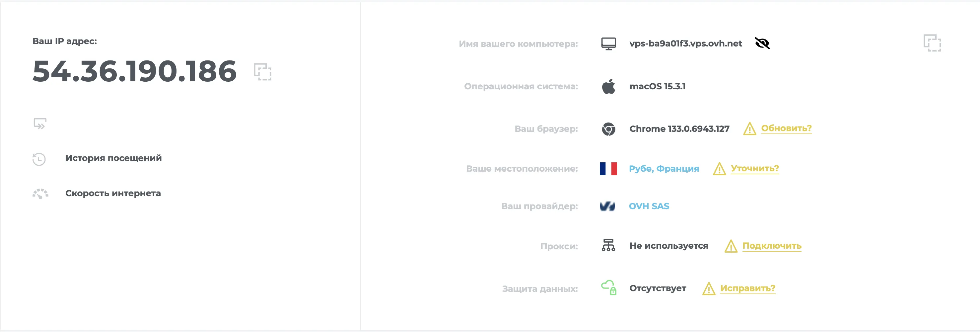Click Исправить? data protection link
980x332 pixels.
tap(747, 288)
